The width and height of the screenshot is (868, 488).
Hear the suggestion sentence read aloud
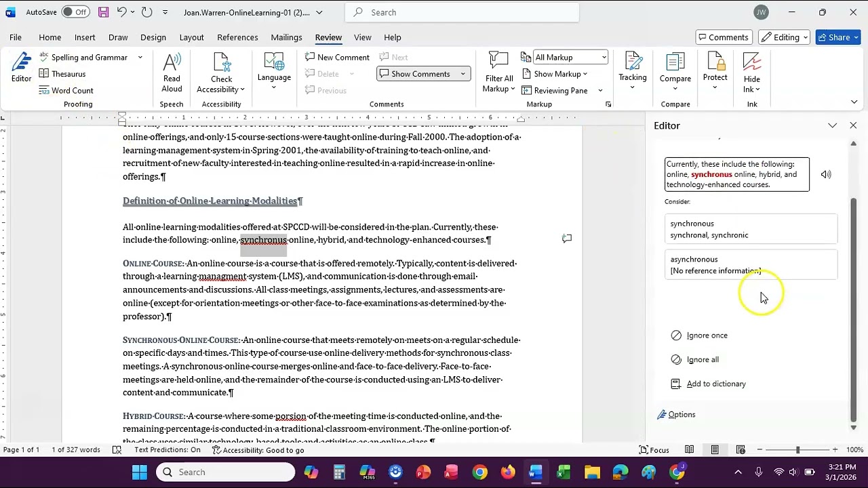click(826, 174)
